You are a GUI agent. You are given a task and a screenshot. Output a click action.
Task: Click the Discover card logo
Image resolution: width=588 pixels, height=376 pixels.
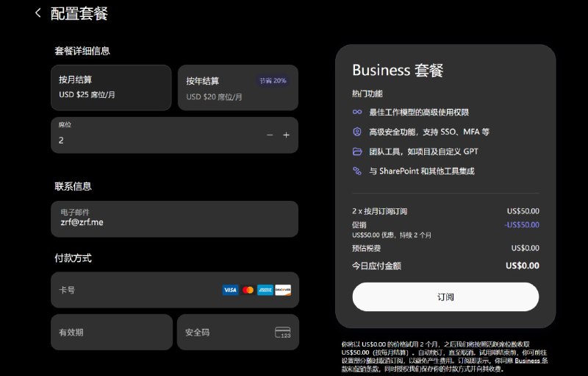coord(283,290)
